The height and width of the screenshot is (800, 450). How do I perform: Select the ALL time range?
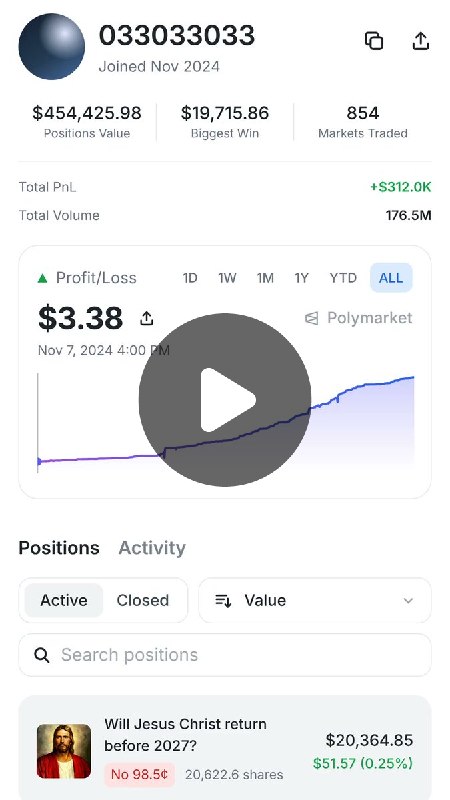point(391,278)
